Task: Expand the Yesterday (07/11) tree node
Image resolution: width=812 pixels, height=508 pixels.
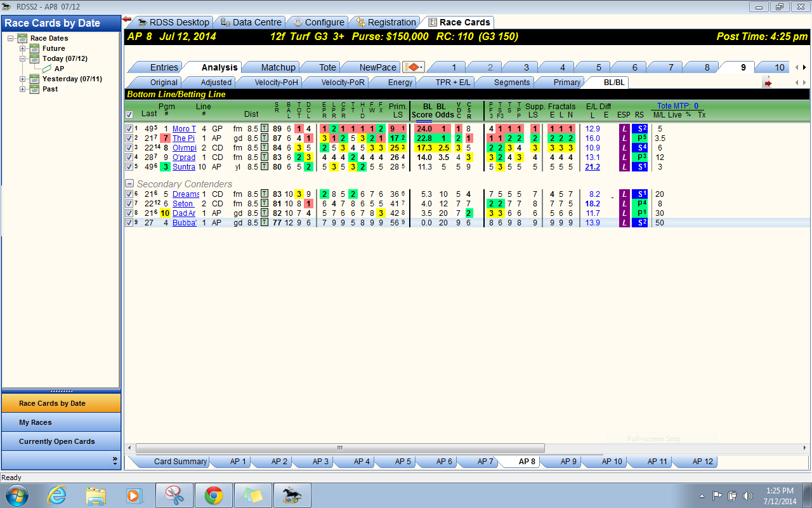Action: pyautogui.click(x=23, y=79)
